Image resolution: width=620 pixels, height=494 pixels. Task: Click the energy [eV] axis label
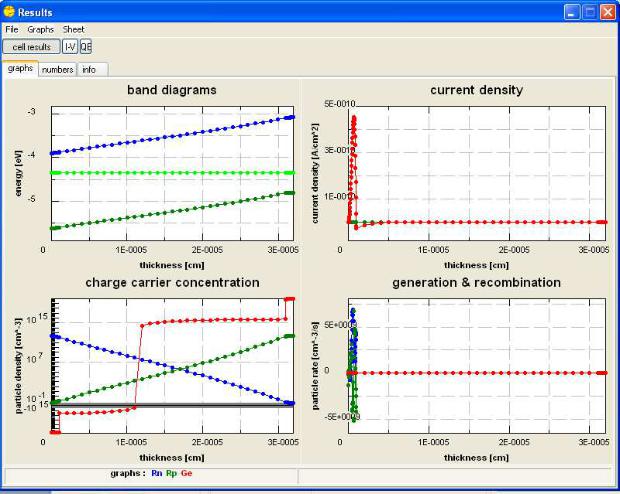click(18, 173)
